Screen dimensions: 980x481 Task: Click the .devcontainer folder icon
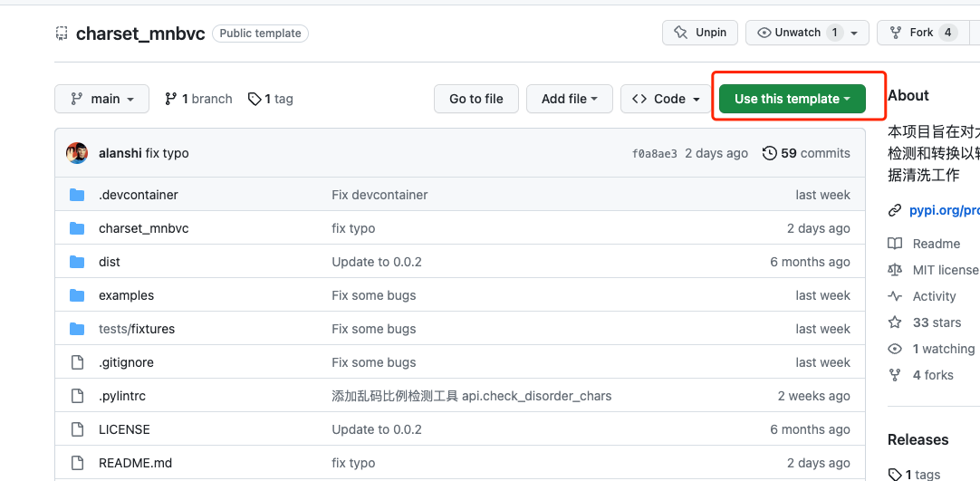tap(77, 195)
